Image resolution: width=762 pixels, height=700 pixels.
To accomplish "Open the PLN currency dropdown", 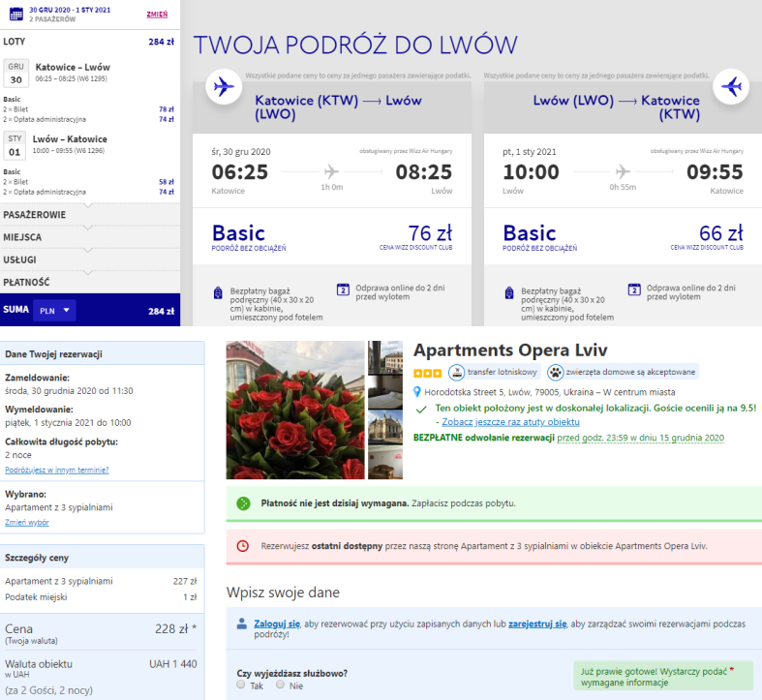I will click(54, 311).
